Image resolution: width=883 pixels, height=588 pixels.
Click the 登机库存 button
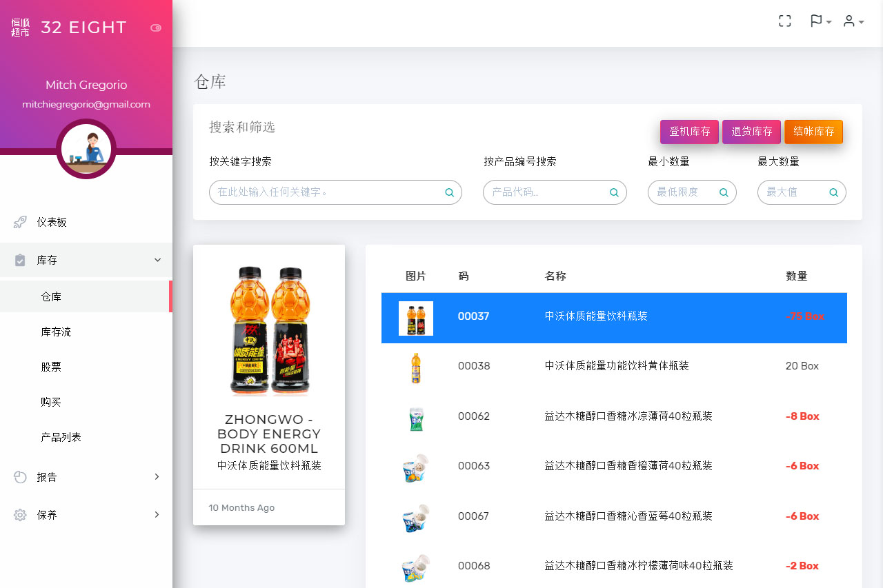(x=689, y=132)
